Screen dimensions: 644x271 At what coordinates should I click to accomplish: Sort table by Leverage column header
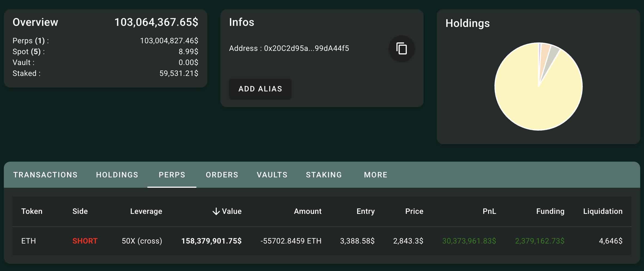[146, 211]
